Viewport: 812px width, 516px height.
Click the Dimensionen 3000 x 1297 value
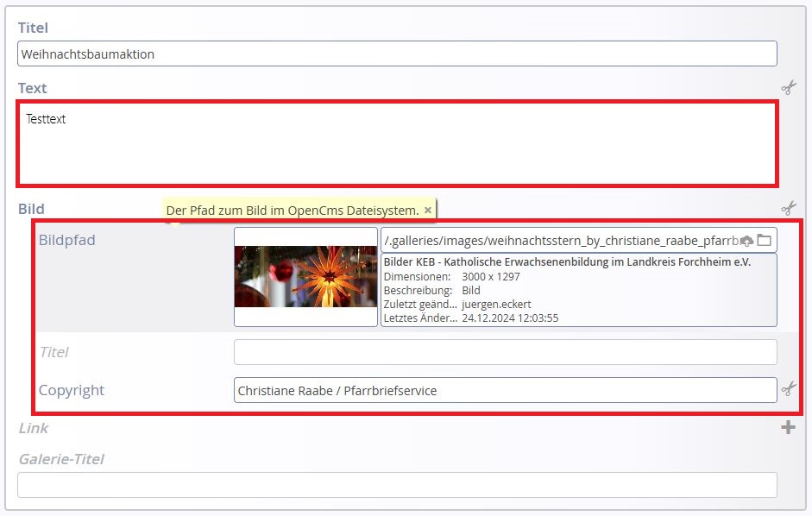coord(490,277)
